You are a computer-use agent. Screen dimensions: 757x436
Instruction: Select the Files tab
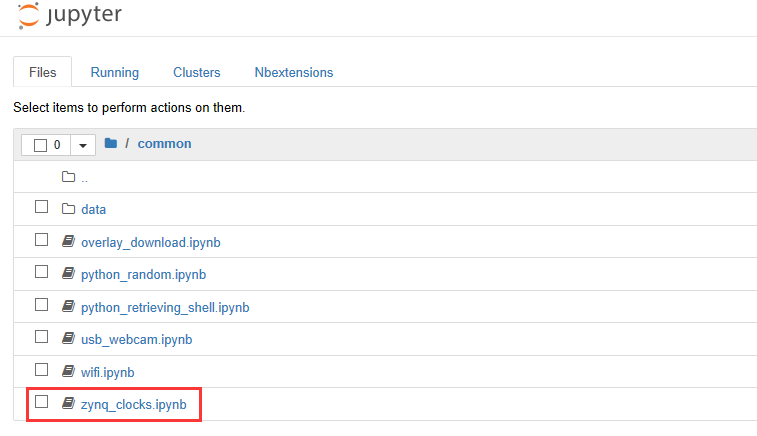pyautogui.click(x=42, y=72)
